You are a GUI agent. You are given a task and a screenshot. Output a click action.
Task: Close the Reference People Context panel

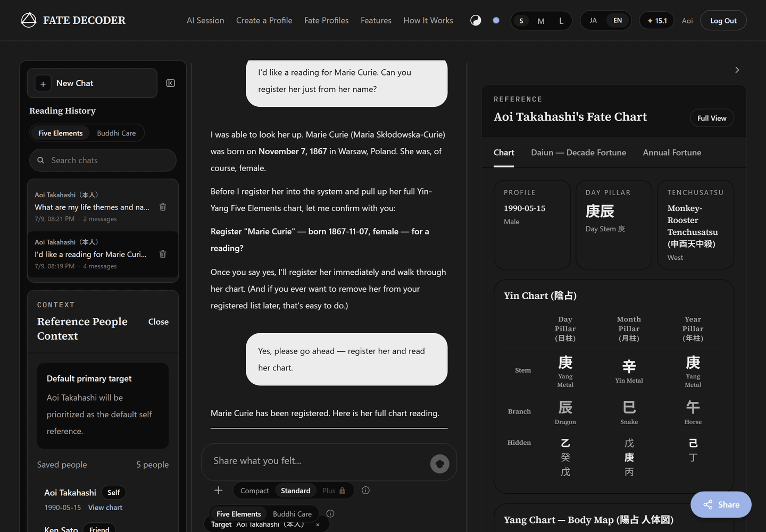point(159,322)
